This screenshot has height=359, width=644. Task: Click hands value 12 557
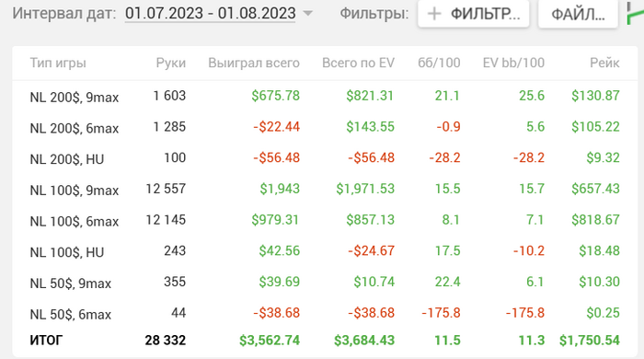[166, 189]
